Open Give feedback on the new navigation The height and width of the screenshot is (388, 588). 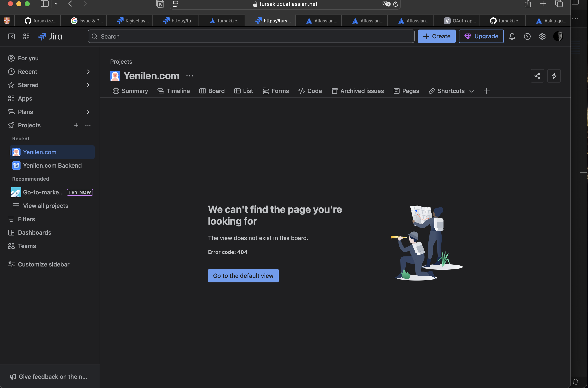coord(49,377)
